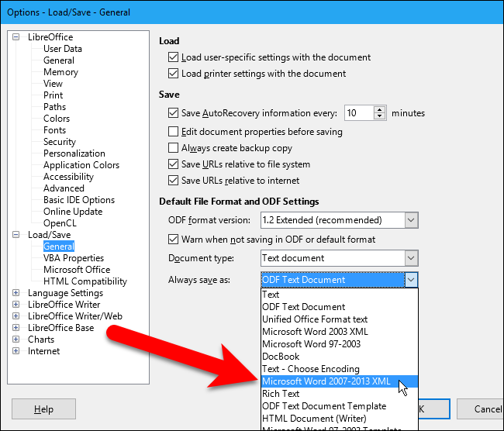Open Memory settings page
Screen dimensions: 504x431
(x=60, y=72)
